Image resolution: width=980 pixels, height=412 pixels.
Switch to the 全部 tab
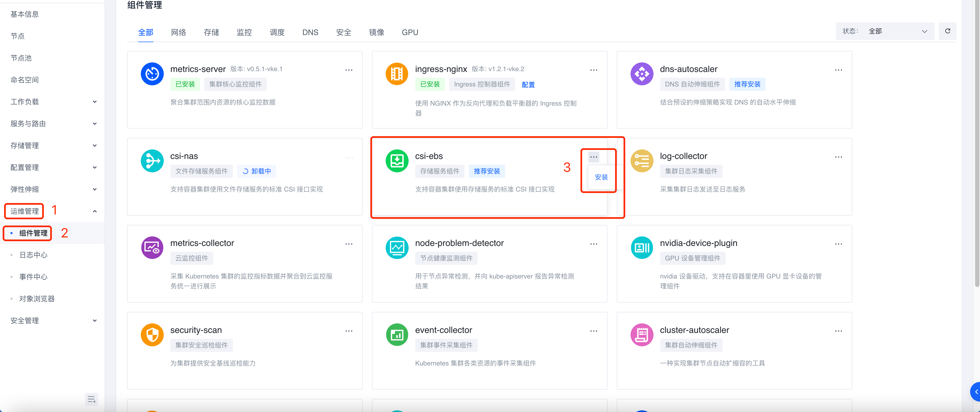(x=145, y=32)
